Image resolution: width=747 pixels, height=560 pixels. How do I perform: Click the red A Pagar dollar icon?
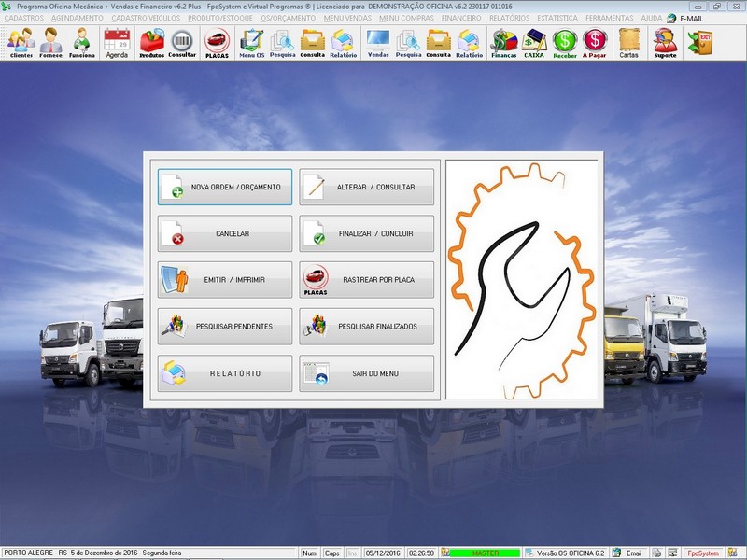(x=595, y=43)
